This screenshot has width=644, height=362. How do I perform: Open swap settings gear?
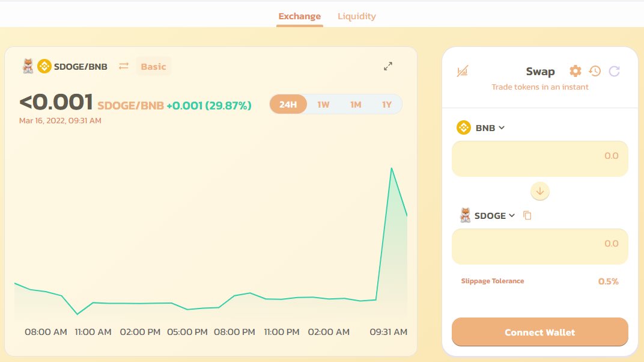point(576,71)
